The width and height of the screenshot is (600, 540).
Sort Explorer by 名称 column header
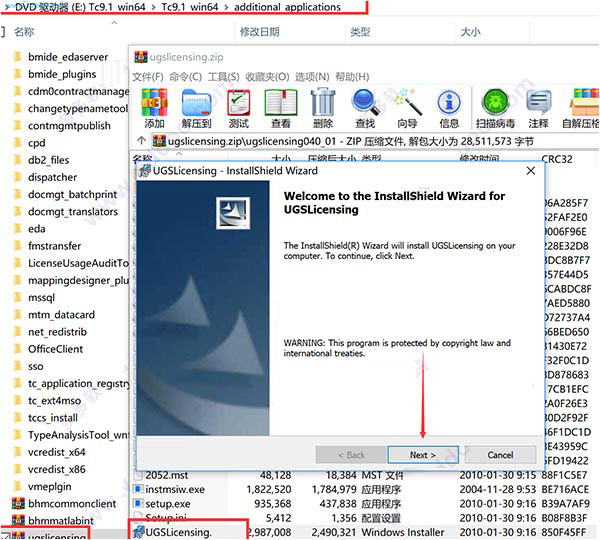coord(24,32)
